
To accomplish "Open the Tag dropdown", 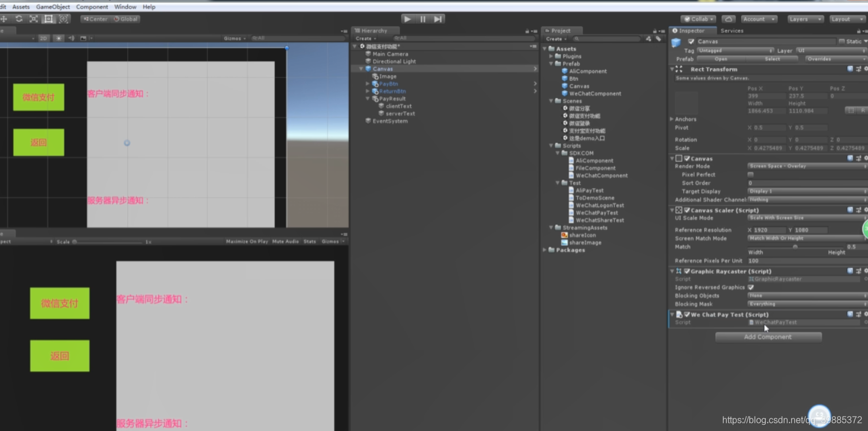I will [x=735, y=50].
